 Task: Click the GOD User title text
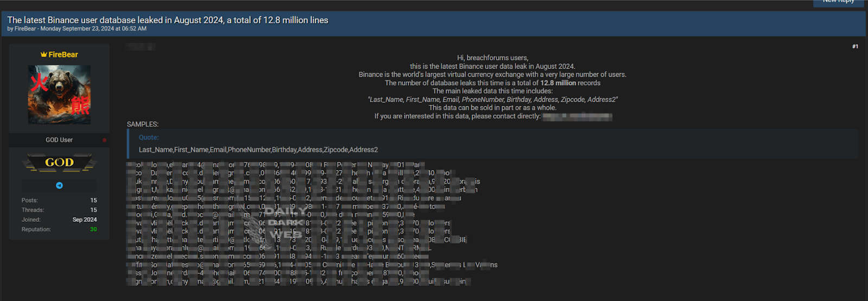pos(59,140)
